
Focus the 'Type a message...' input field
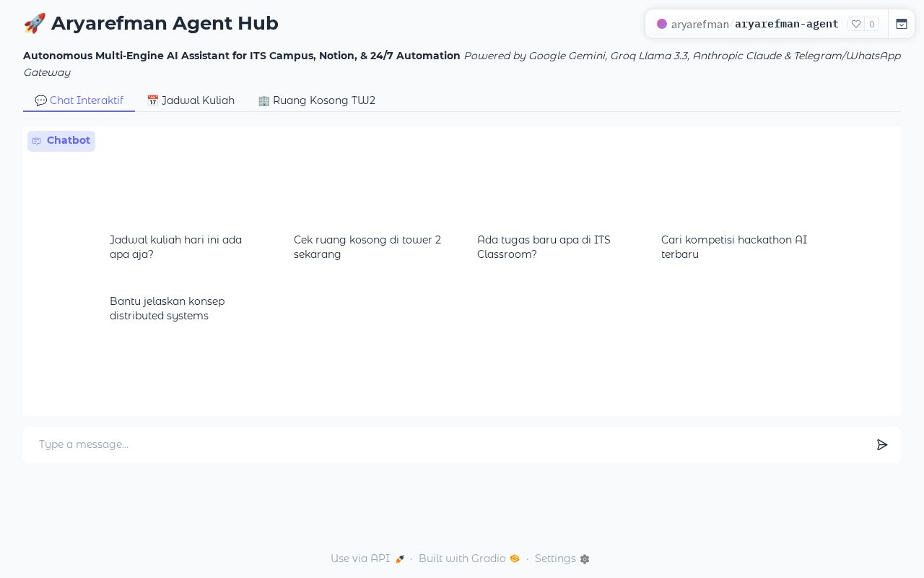click(450, 444)
